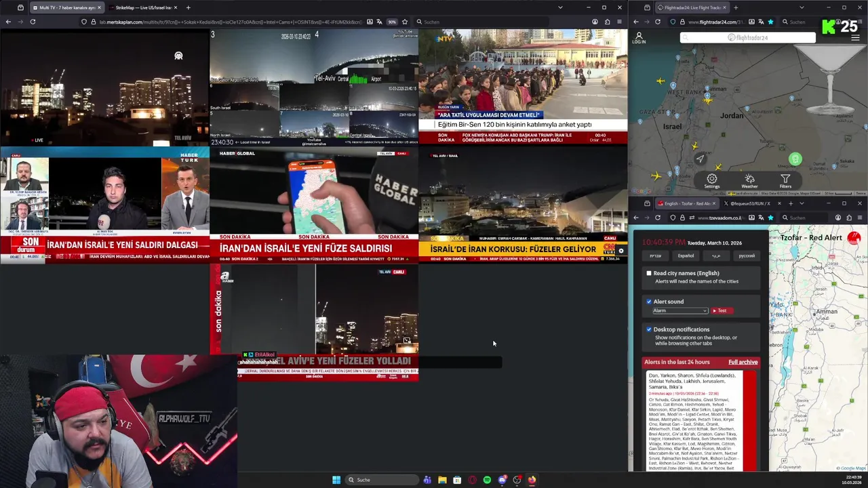
Task: Switch Tzofar language to Español
Action: (x=686, y=256)
